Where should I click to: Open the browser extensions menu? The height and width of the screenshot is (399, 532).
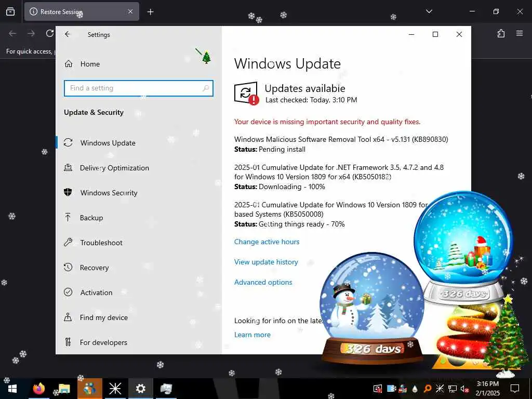[501, 33]
